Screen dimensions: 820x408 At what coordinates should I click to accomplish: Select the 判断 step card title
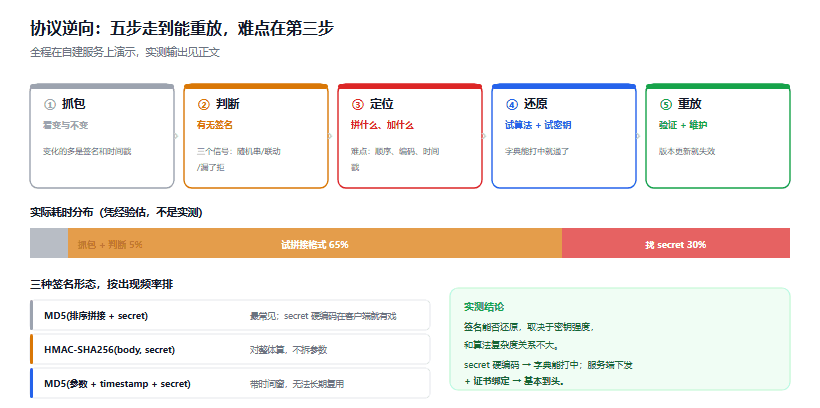(x=227, y=104)
